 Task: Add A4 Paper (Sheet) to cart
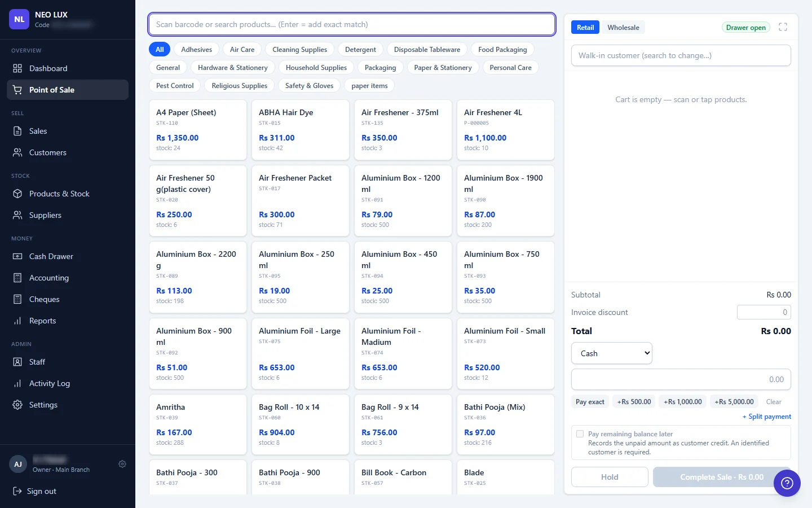[198, 130]
